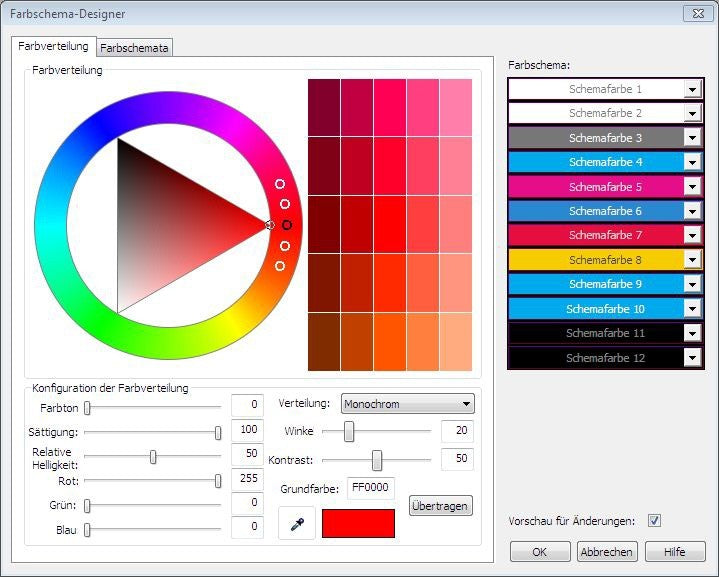
Task: Click the triangle's red-tip color selector
Action: point(270,225)
